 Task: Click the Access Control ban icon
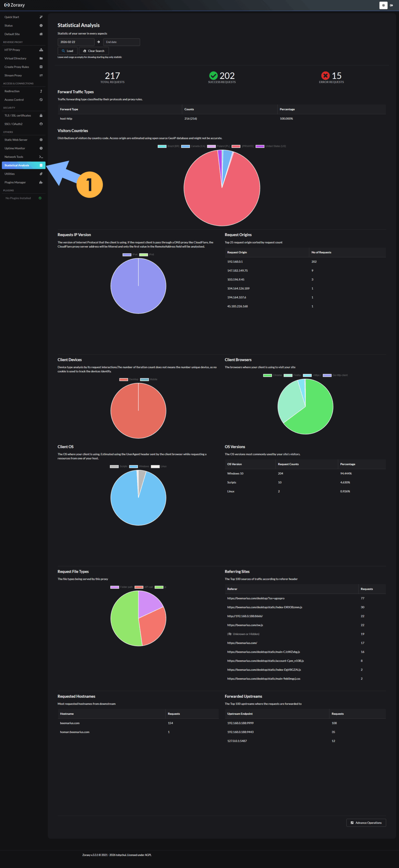tap(41, 100)
